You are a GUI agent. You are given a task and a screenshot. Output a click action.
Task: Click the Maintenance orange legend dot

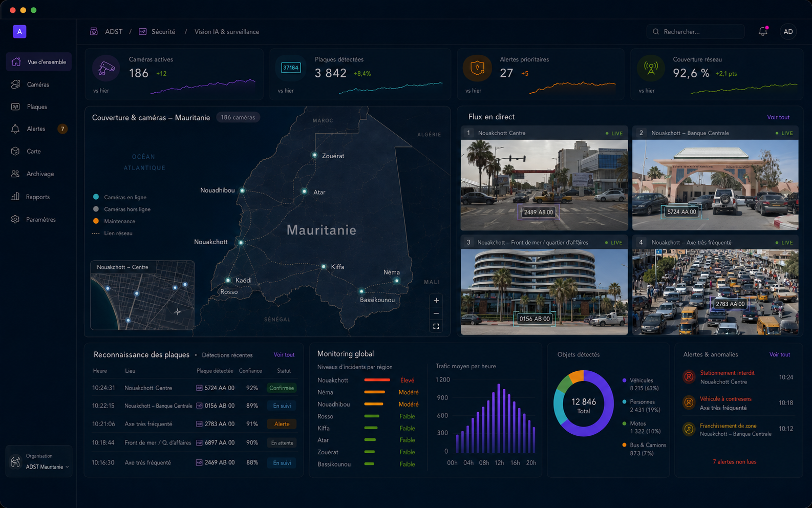[96, 221]
